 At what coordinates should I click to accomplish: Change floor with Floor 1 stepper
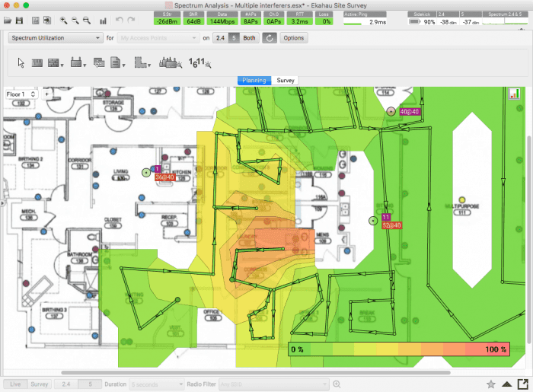[21, 94]
